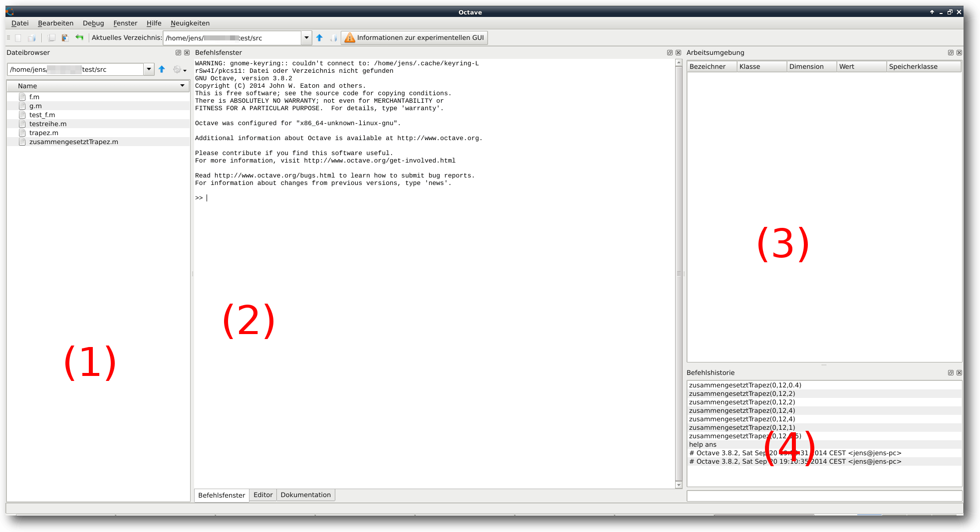The height and width of the screenshot is (532, 980).
Task: Click the Dimension column header
Action: (x=812, y=67)
